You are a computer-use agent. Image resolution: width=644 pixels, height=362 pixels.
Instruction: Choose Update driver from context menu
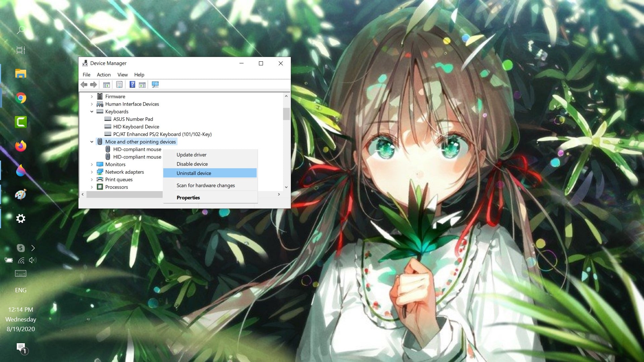coord(210,155)
